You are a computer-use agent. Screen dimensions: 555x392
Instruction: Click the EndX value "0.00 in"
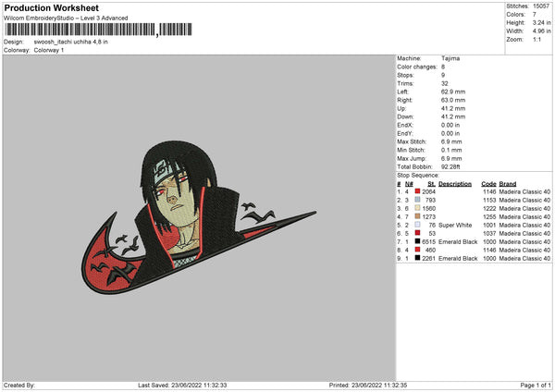450,125
